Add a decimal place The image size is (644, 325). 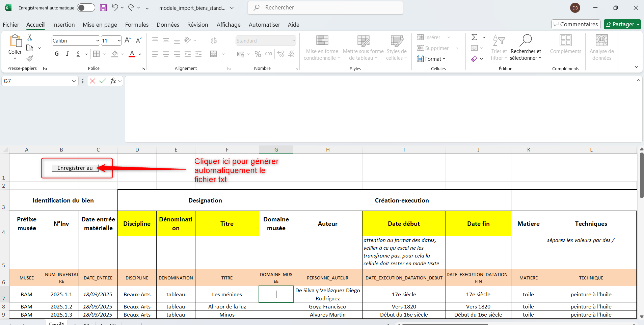coord(280,54)
